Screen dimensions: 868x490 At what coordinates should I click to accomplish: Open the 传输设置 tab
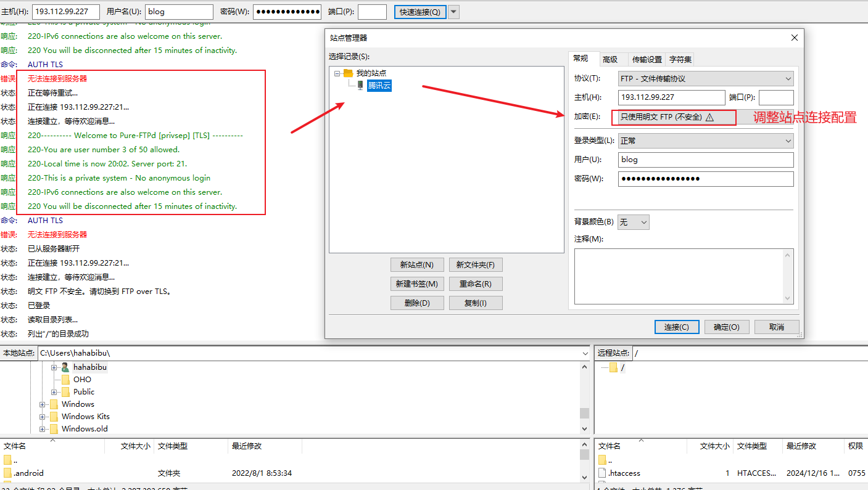647,59
